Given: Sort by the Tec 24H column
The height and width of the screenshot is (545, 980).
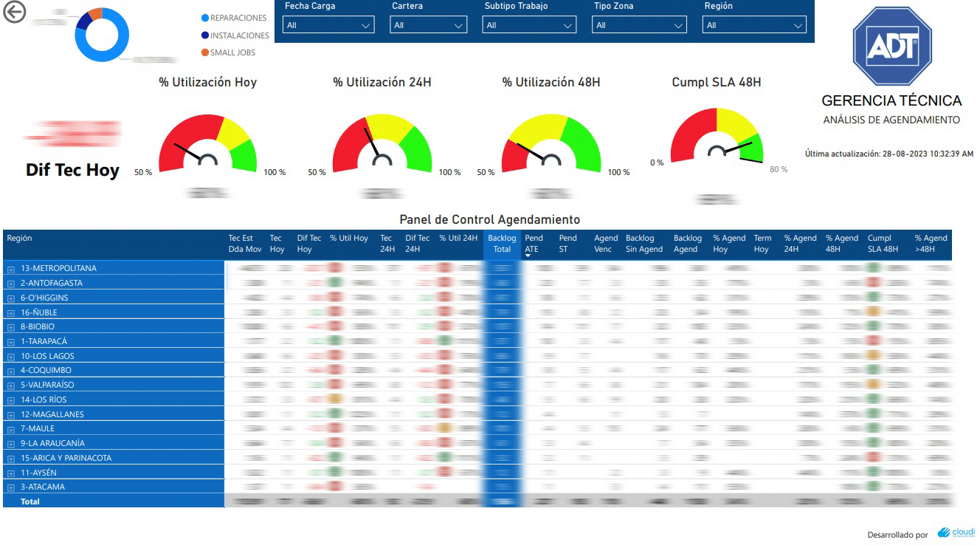Looking at the screenshot, I should click(387, 244).
